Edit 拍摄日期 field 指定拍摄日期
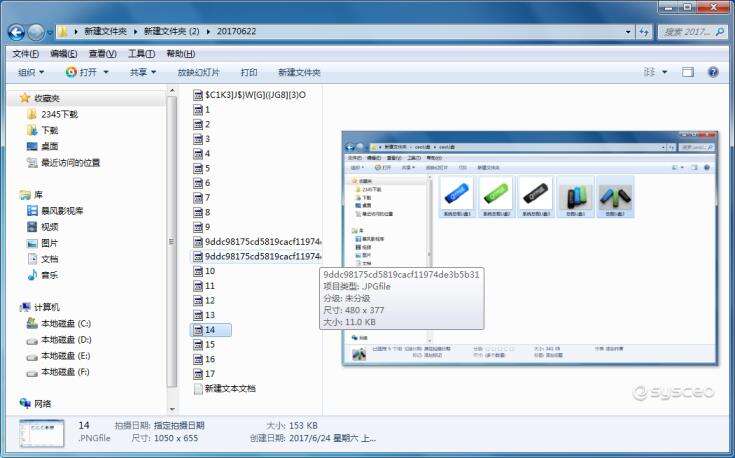This screenshot has height=458, width=735. coord(179,426)
